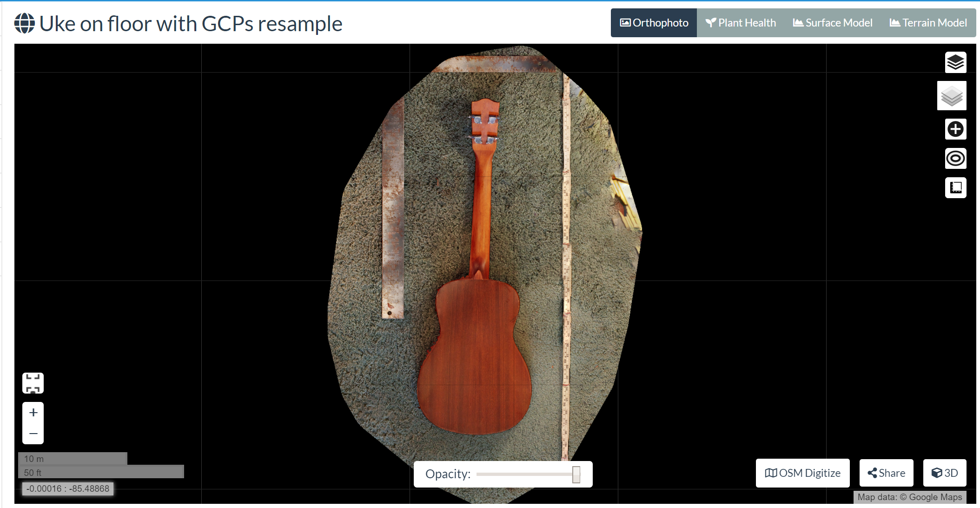Zoom in on the map
Viewport: 980px width, 508px height.
[33, 413]
